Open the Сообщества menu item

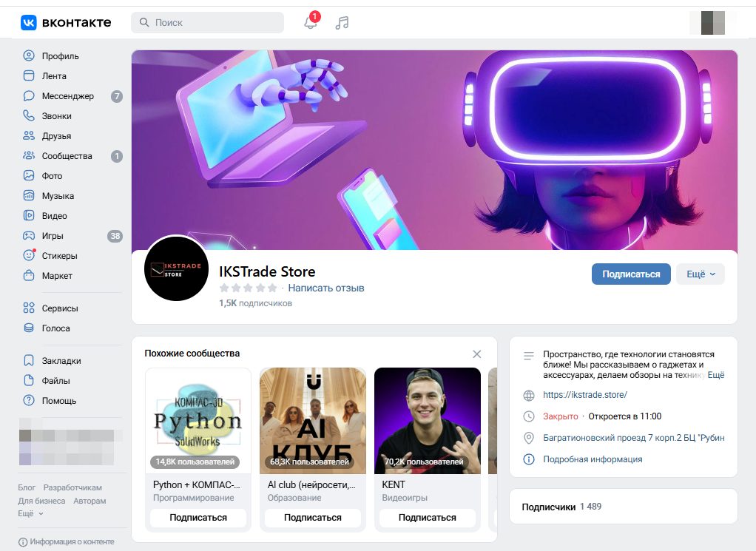pyautogui.click(x=72, y=156)
